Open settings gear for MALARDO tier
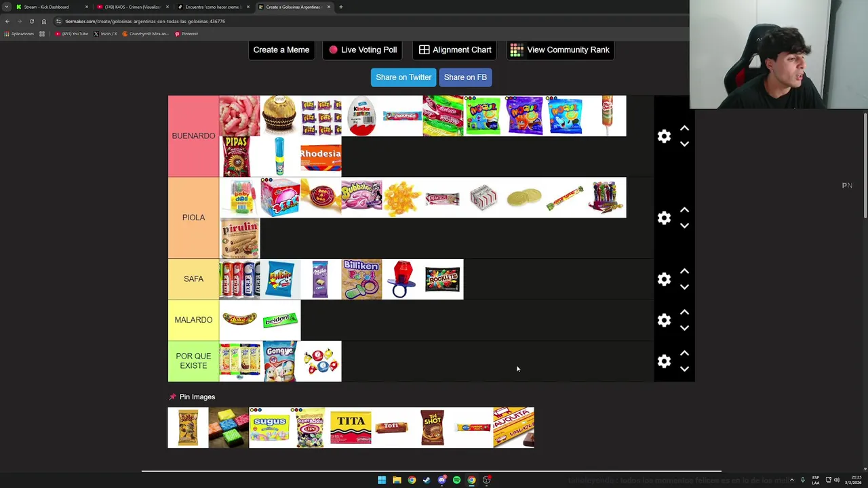The height and width of the screenshot is (488, 868). [664, 320]
